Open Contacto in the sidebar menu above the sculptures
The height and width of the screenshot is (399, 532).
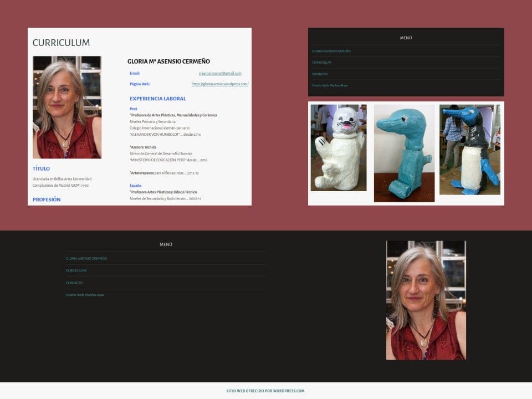click(320, 74)
